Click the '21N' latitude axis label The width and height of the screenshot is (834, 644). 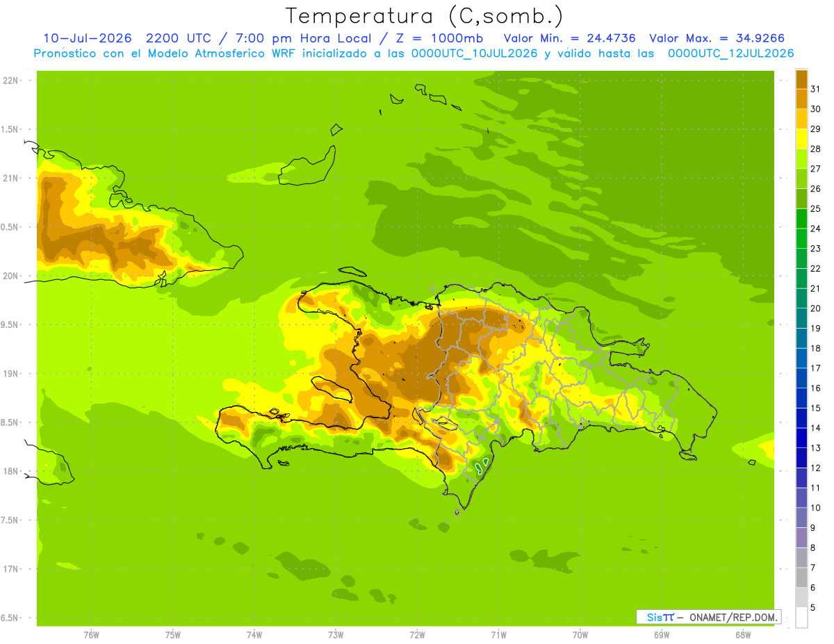pyautogui.click(x=10, y=178)
